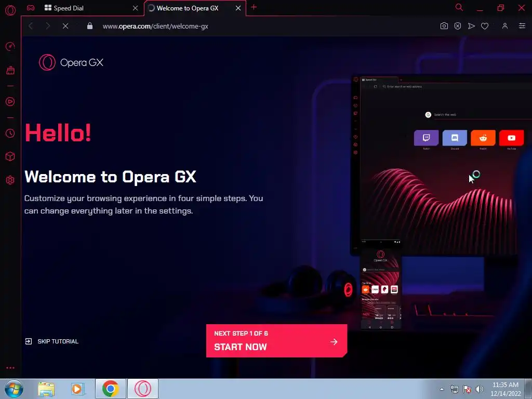The width and height of the screenshot is (532, 399).
Task: Click the Forward navigation arrow
Action: pyautogui.click(x=48, y=26)
